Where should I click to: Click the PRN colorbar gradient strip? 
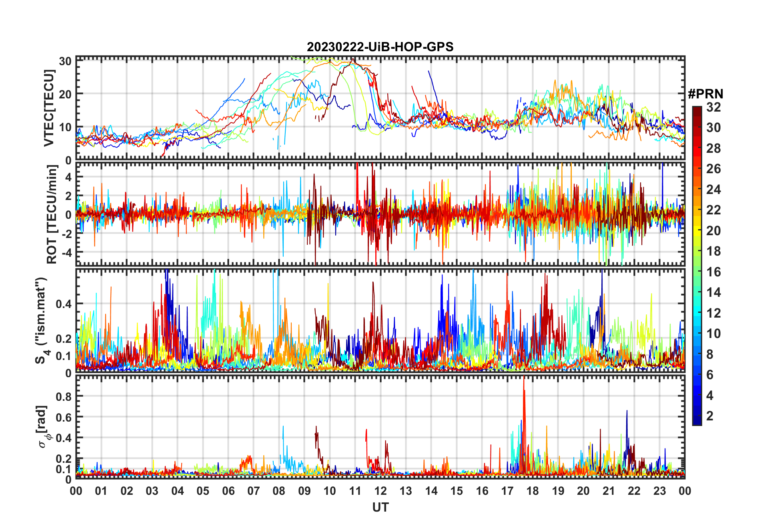697,266
